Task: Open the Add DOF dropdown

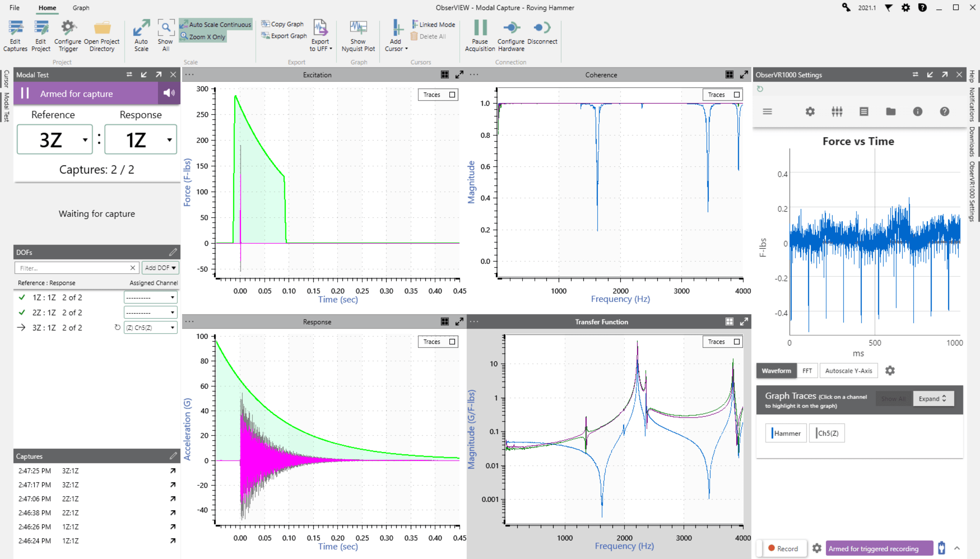Action: tap(161, 268)
